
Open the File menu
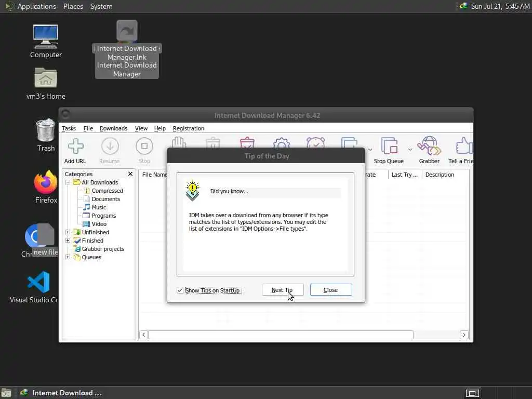pos(88,128)
